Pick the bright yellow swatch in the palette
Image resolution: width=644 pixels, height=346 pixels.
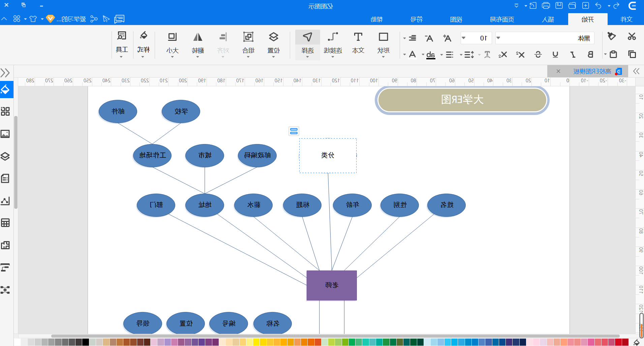click(x=256, y=342)
